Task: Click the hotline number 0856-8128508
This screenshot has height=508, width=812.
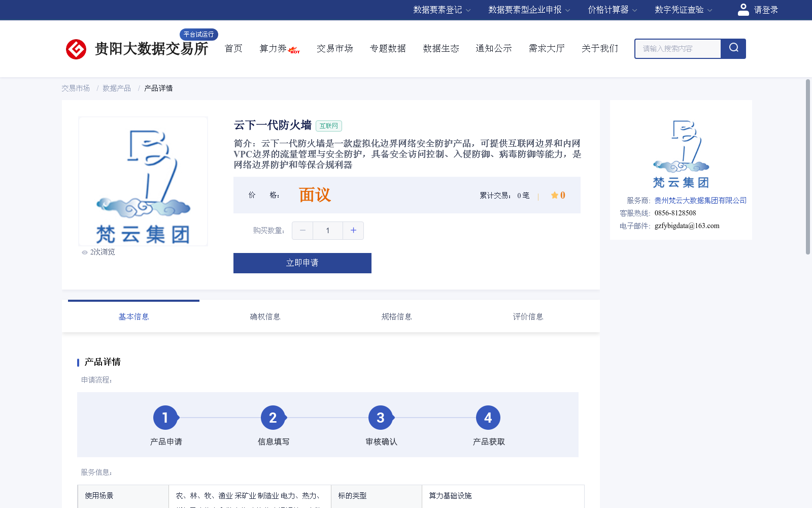Action: click(675, 213)
